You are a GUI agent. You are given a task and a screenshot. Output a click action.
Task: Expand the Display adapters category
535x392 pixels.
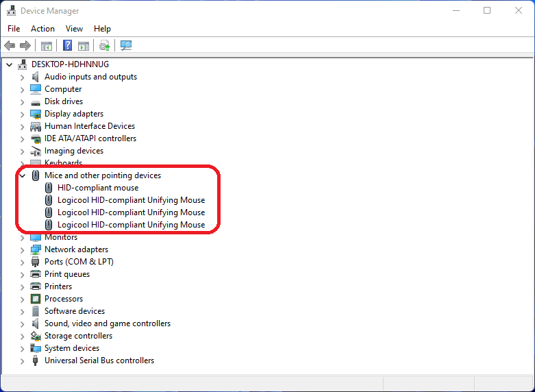pos(22,114)
